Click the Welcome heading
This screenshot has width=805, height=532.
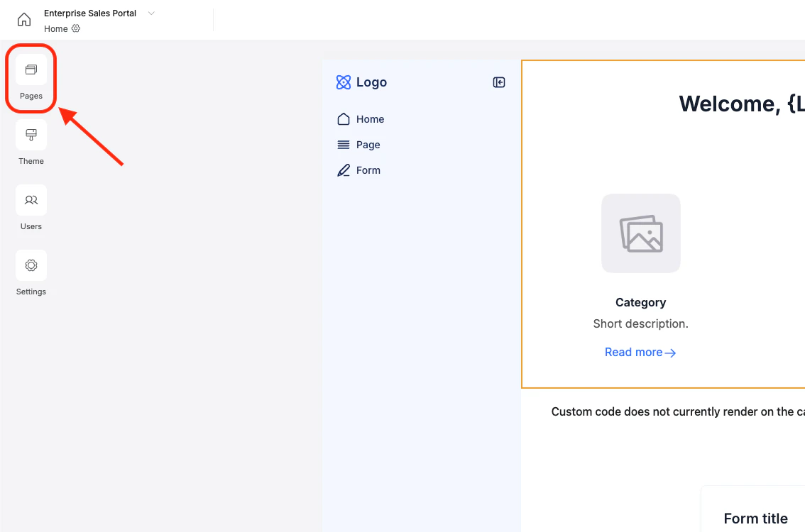pyautogui.click(x=742, y=104)
